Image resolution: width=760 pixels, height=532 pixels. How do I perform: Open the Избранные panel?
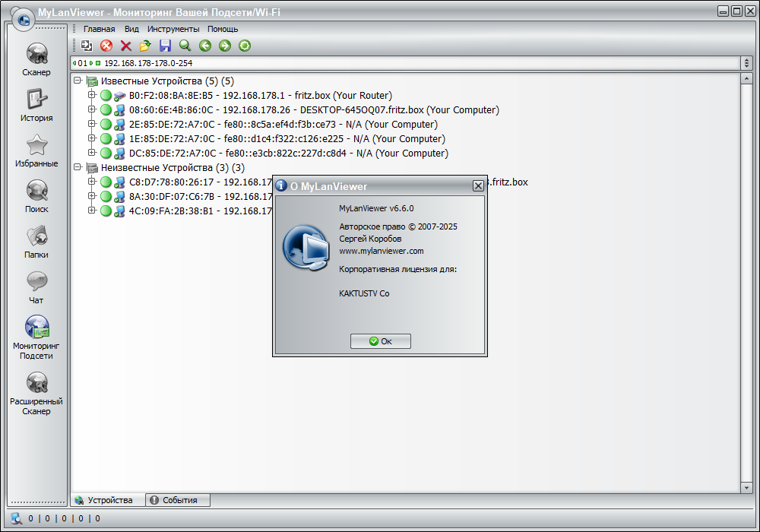point(36,147)
